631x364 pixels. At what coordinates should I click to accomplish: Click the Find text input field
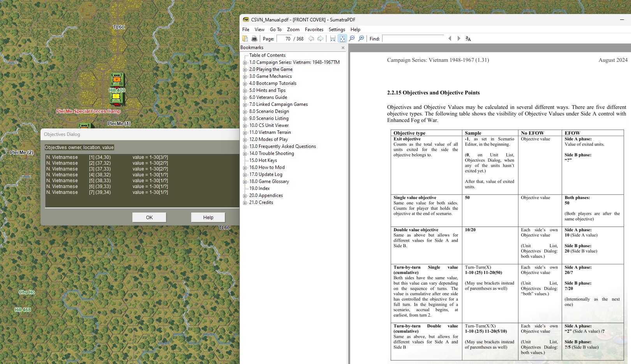pos(413,39)
